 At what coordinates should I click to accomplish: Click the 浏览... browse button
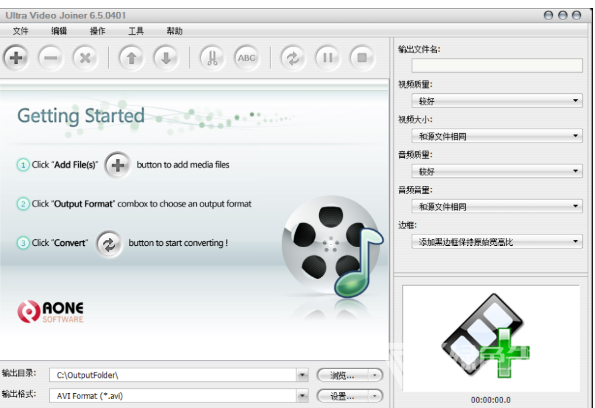pos(342,375)
